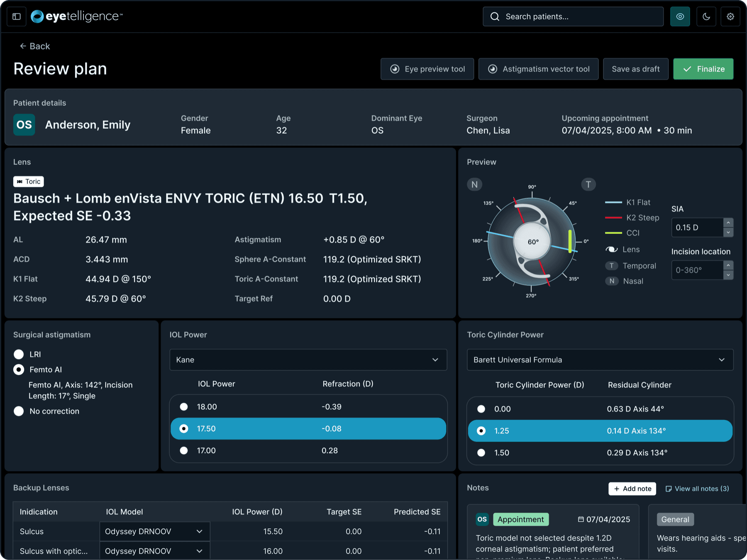
Task: Select the No correction radio option
Action: coord(19,411)
